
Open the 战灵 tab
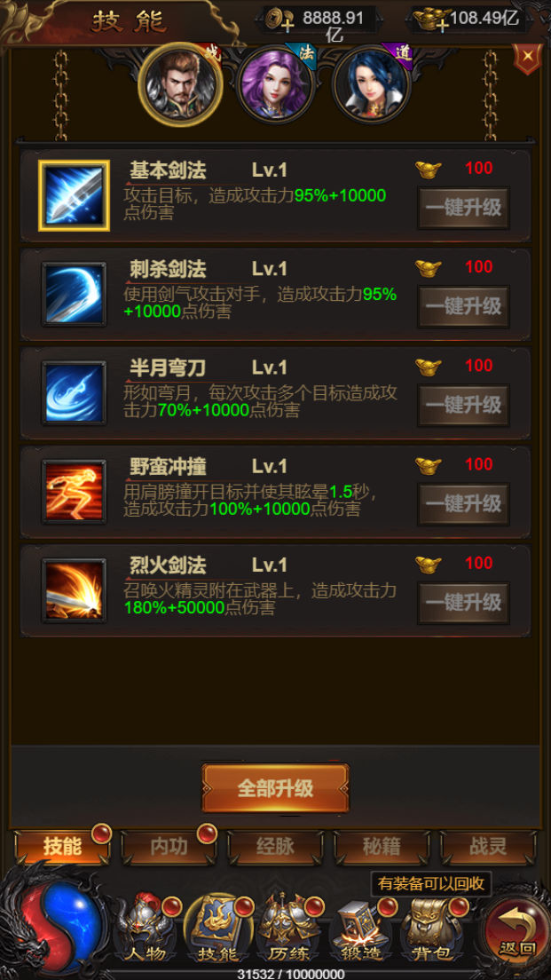point(488,848)
